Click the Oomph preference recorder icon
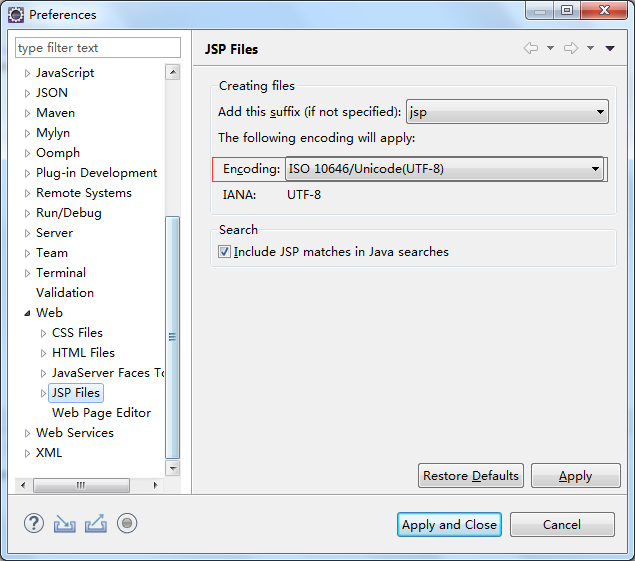The width and height of the screenshot is (635, 561). [x=127, y=523]
